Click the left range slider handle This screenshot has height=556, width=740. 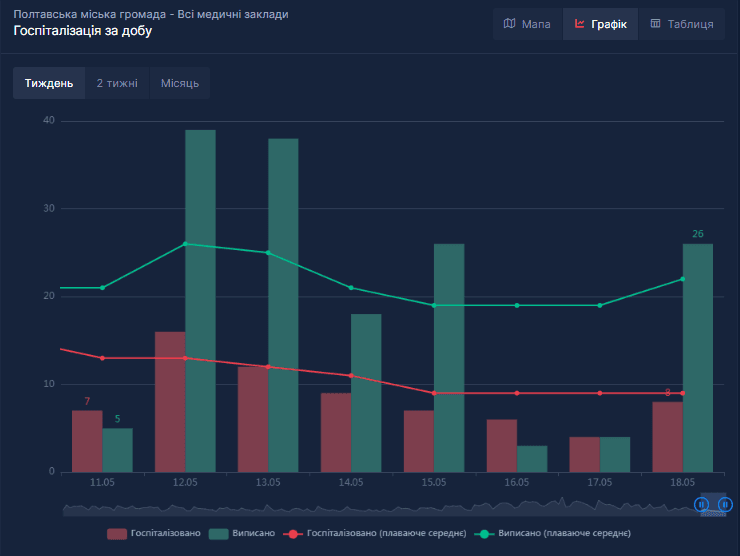[x=701, y=505]
